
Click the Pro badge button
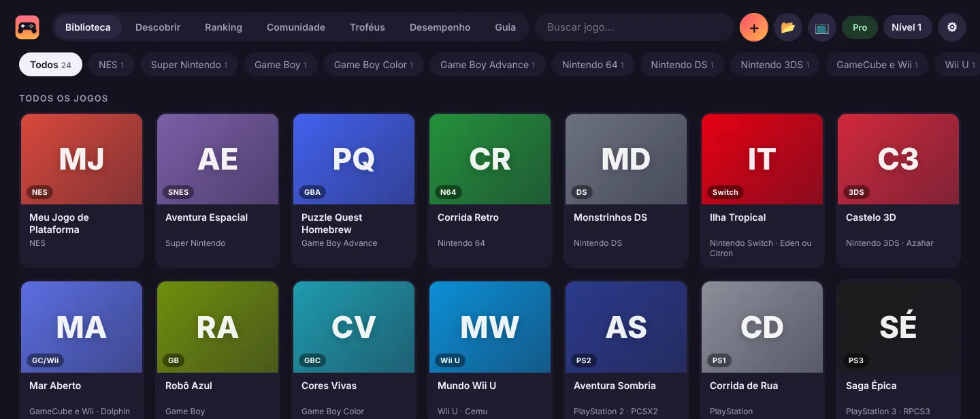[x=860, y=27]
